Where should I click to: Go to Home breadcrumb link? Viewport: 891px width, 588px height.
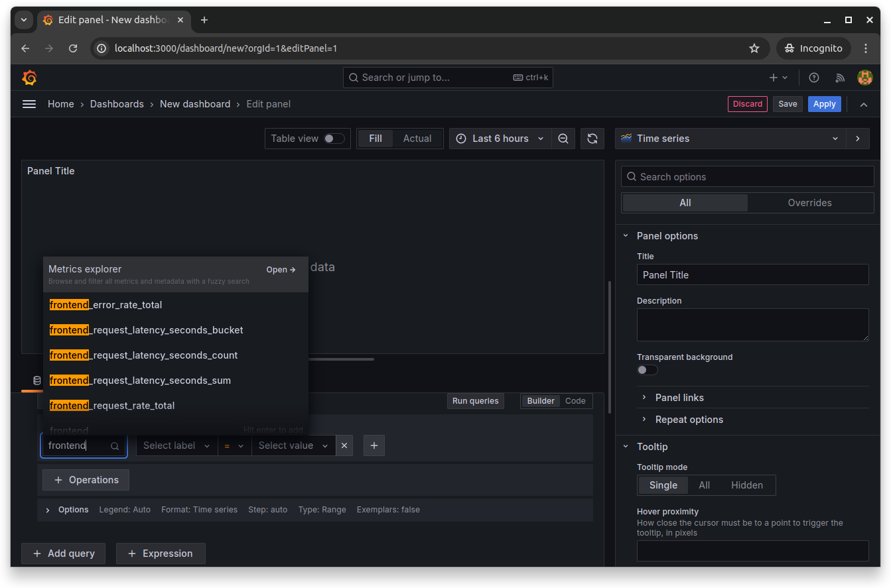[61, 104]
